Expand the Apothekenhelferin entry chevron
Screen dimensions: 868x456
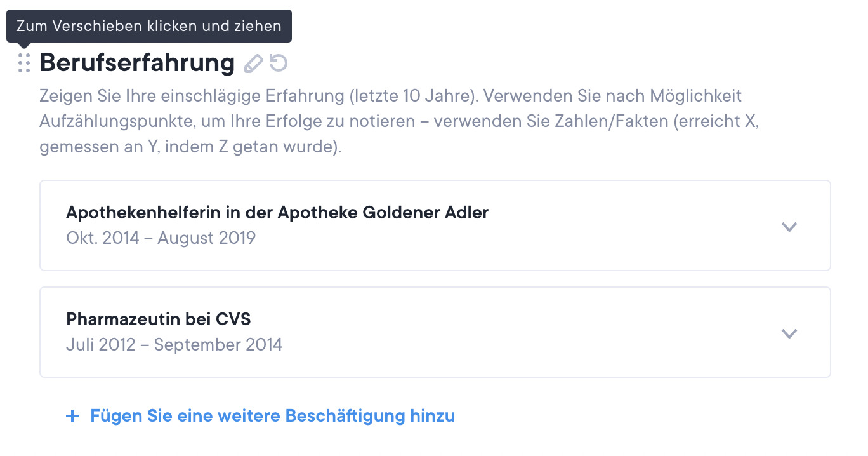point(789,227)
